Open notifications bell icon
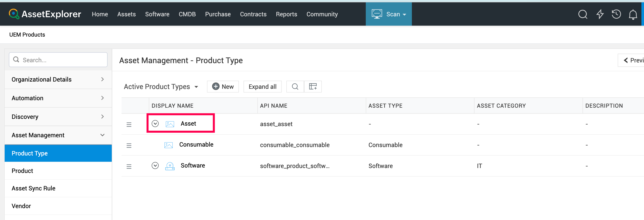Screen dimensions: 644x220 [633, 14]
